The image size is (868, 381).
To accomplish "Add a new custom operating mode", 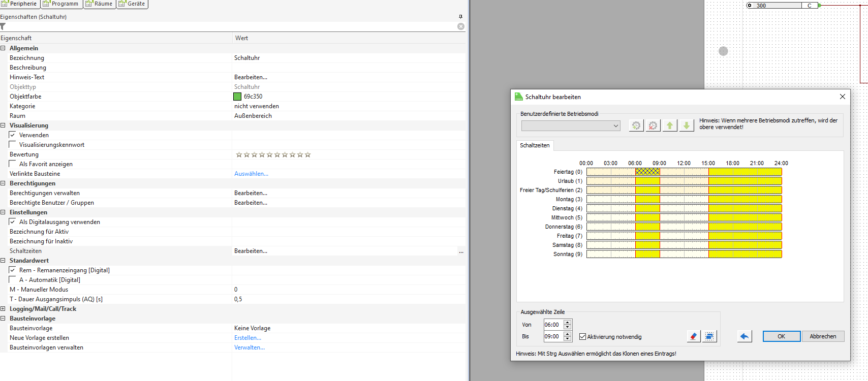I will (636, 125).
